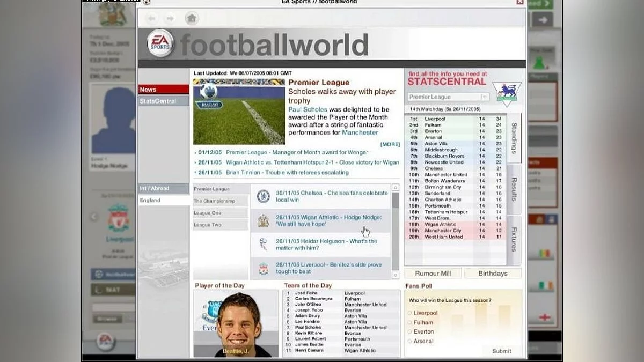
Task: Click the Liverpool crest in background window
Action: tap(118, 218)
